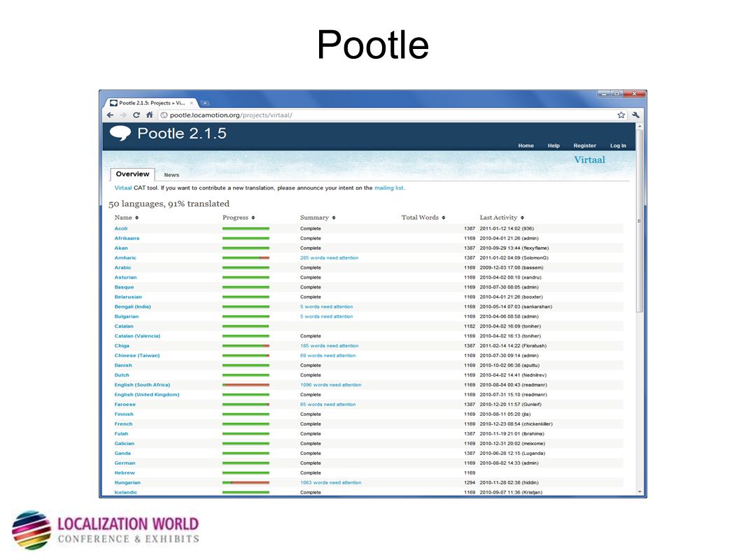The height and width of the screenshot is (560, 746).
Task: Open the Log In menu link
Action: tap(618, 146)
